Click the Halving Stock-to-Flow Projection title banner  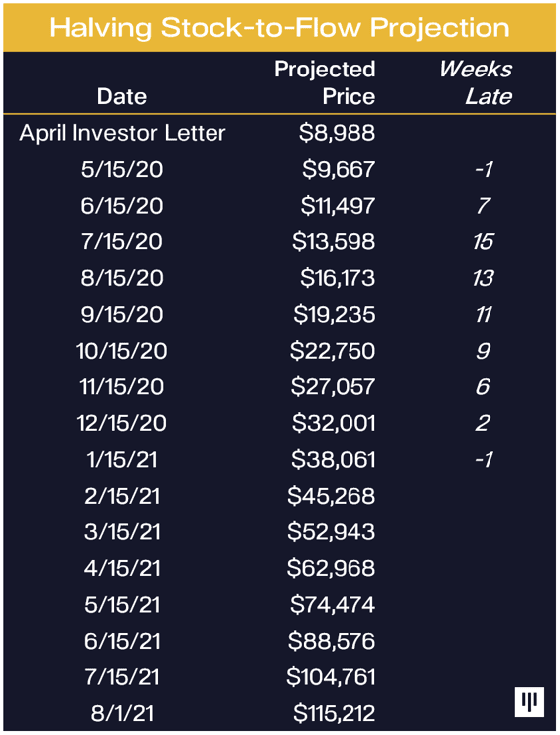click(280, 27)
